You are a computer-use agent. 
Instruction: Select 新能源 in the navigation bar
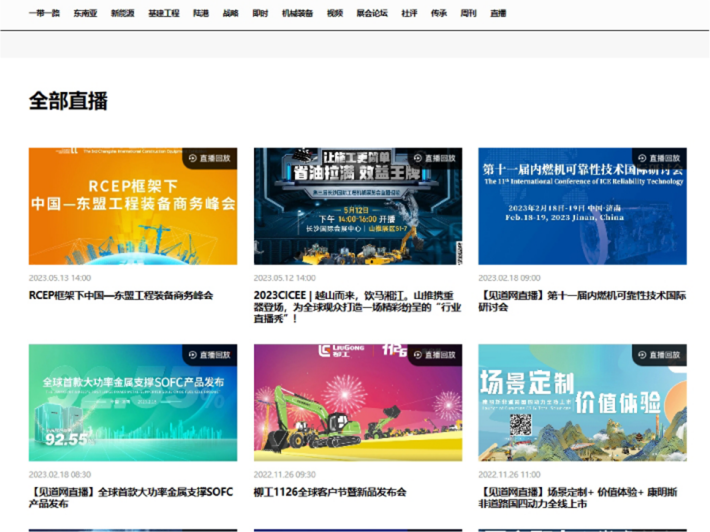123,13
